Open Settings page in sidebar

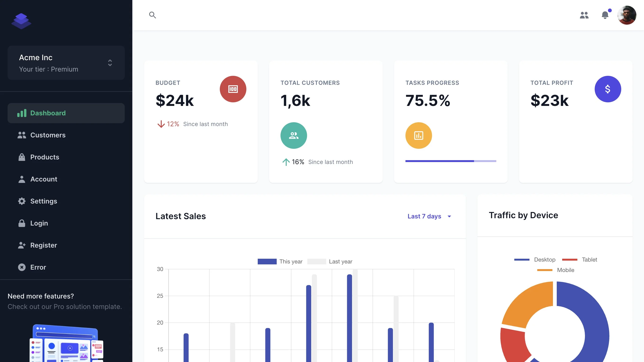click(66, 201)
